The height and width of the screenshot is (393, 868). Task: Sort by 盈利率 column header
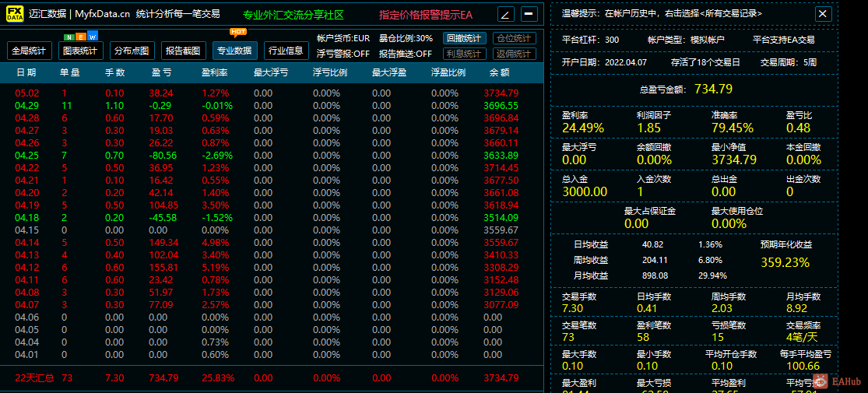pos(216,72)
